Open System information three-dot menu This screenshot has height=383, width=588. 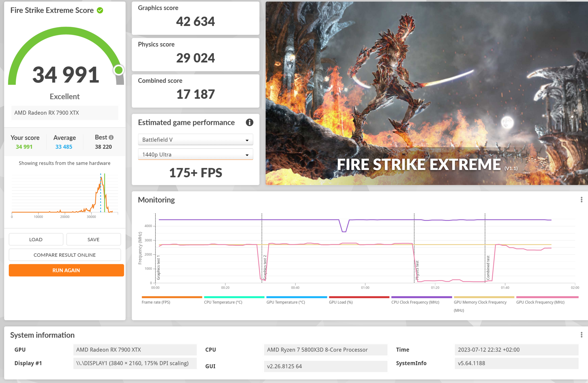[581, 335]
